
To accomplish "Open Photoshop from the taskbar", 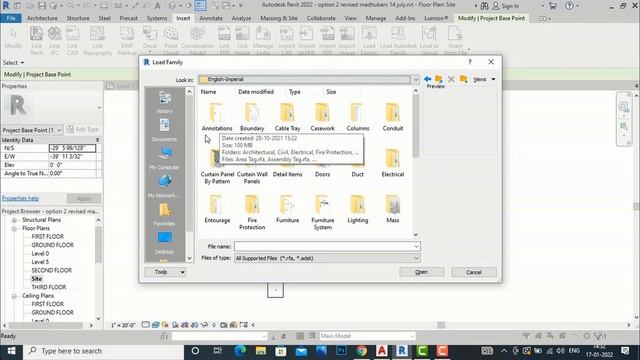I will pyautogui.click(x=341, y=351).
